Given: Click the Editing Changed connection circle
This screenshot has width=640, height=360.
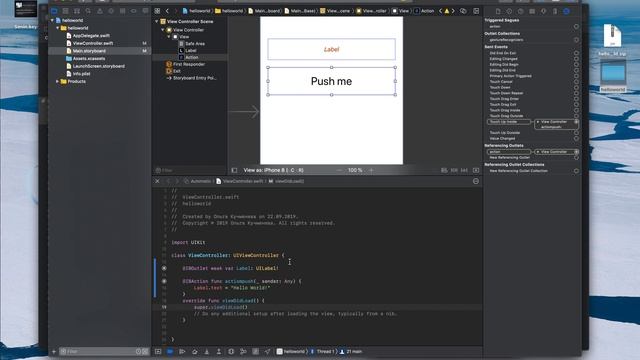Looking at the screenshot, I should [x=576, y=59].
